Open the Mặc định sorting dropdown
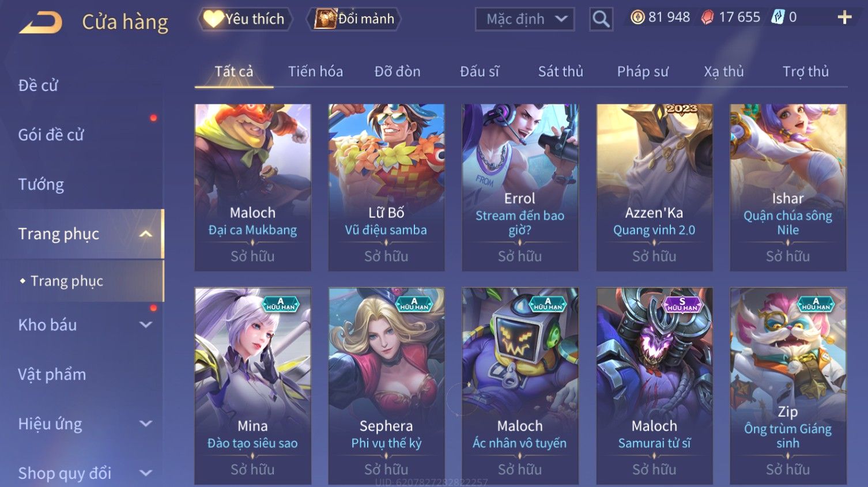The image size is (868, 487). [x=524, y=19]
